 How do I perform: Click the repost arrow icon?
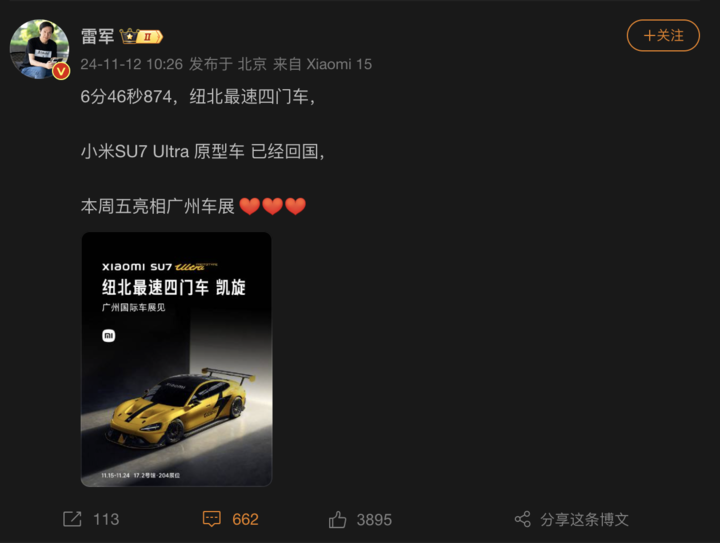(72, 519)
